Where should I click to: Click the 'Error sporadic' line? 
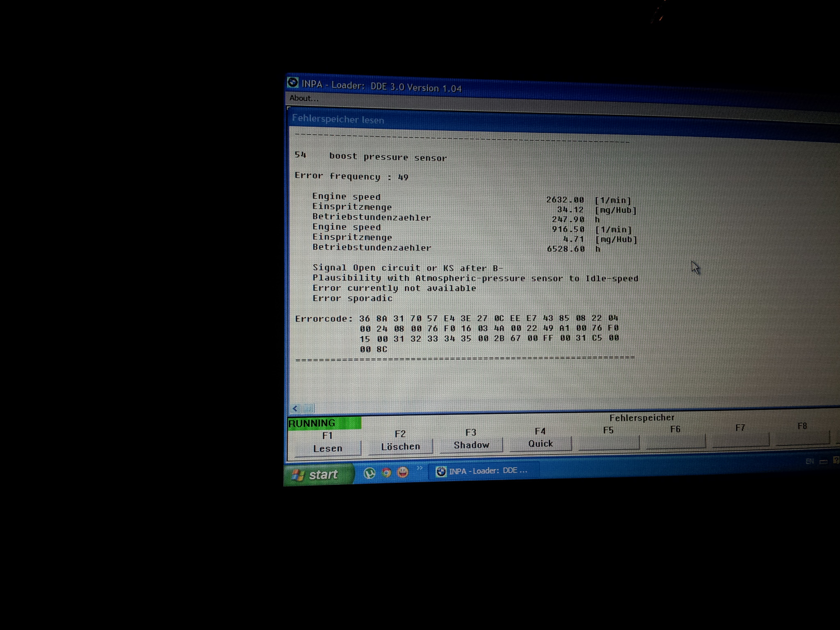coord(352,298)
